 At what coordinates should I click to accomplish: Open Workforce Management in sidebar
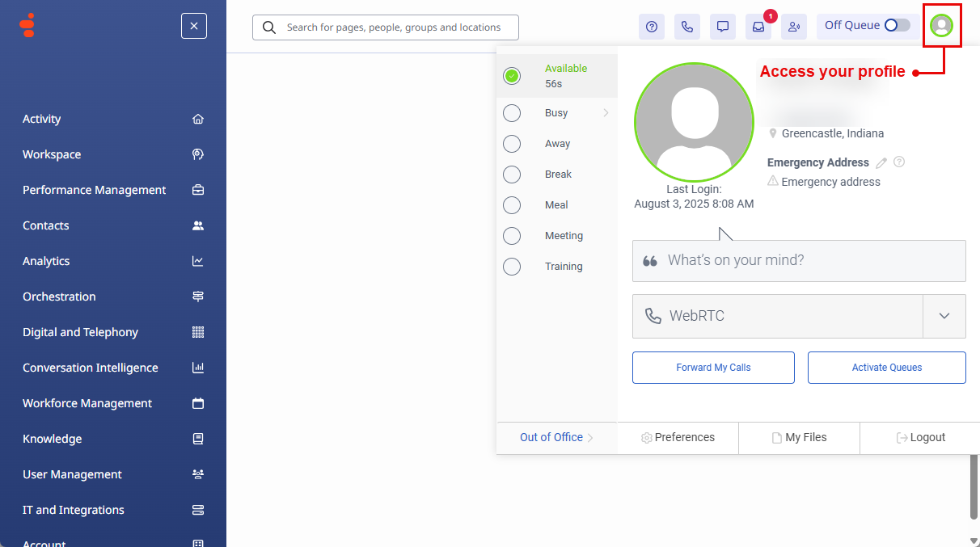coord(87,403)
